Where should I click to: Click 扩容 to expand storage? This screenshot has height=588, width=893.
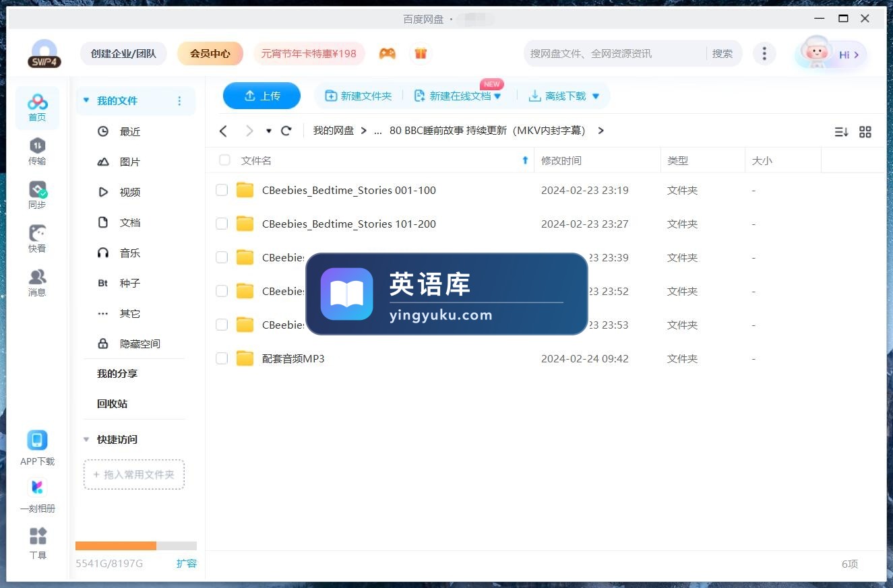point(187,563)
